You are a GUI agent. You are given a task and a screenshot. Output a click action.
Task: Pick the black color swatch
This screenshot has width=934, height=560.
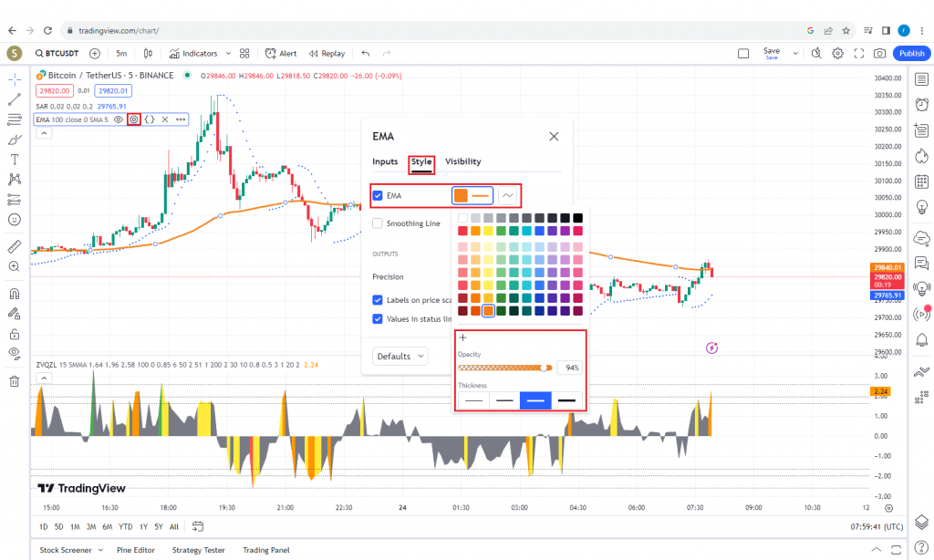tap(577, 218)
